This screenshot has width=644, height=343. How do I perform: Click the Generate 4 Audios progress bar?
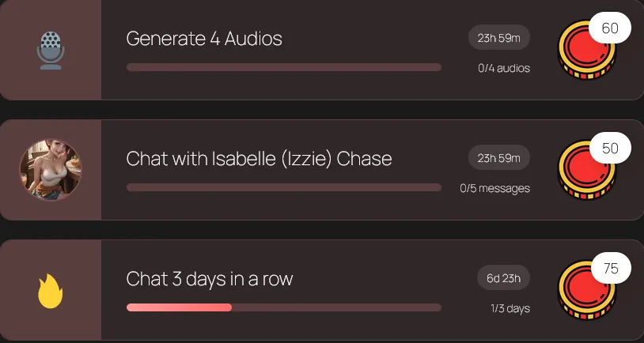[x=283, y=67]
